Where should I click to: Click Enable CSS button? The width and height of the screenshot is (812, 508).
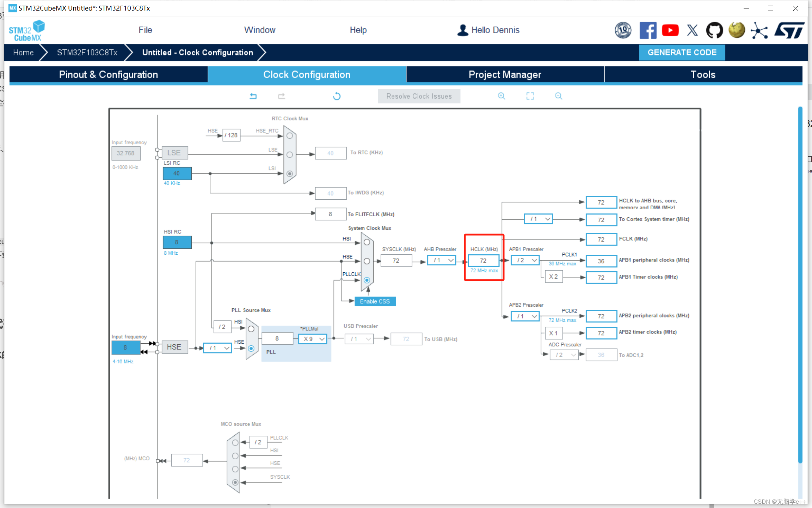(x=374, y=301)
